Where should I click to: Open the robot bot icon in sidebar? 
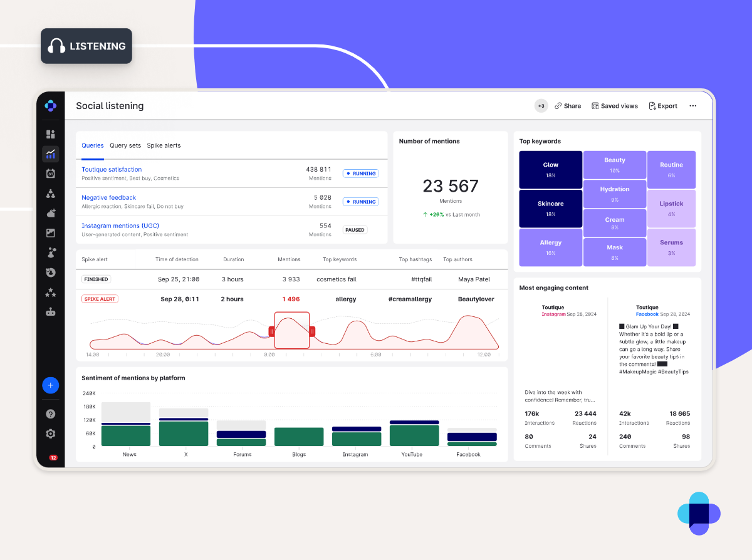point(51,312)
